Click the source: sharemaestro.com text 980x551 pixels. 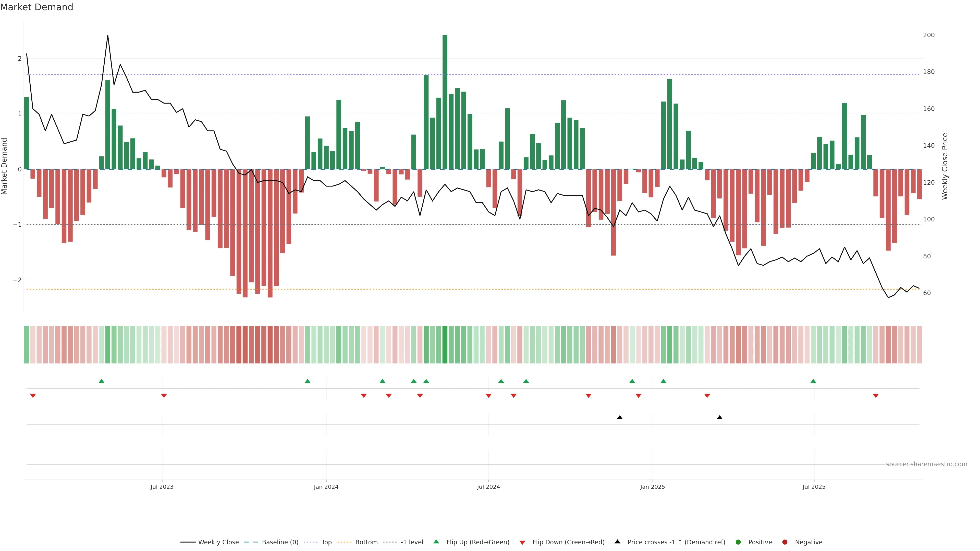point(926,464)
